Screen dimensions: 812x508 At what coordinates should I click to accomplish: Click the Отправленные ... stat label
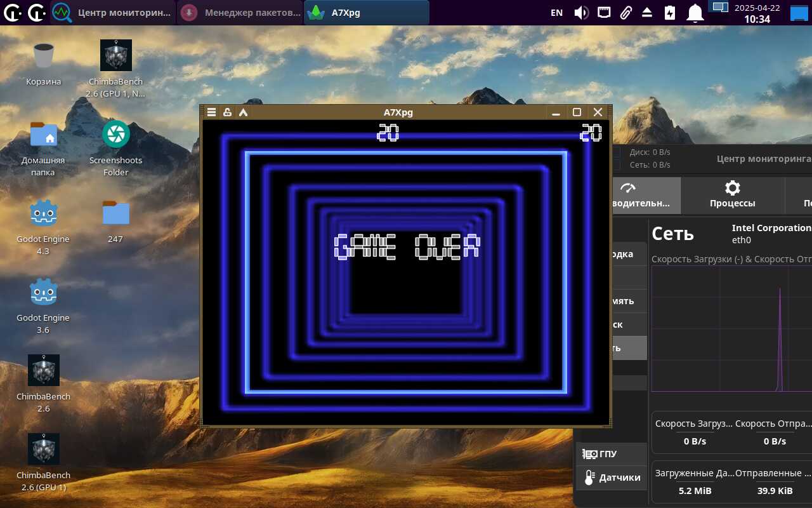pos(773,473)
